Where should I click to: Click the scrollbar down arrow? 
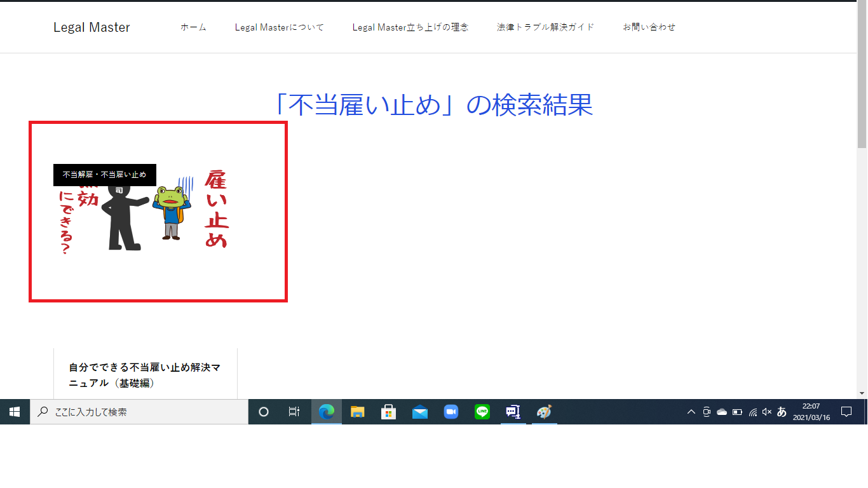coord(862,394)
